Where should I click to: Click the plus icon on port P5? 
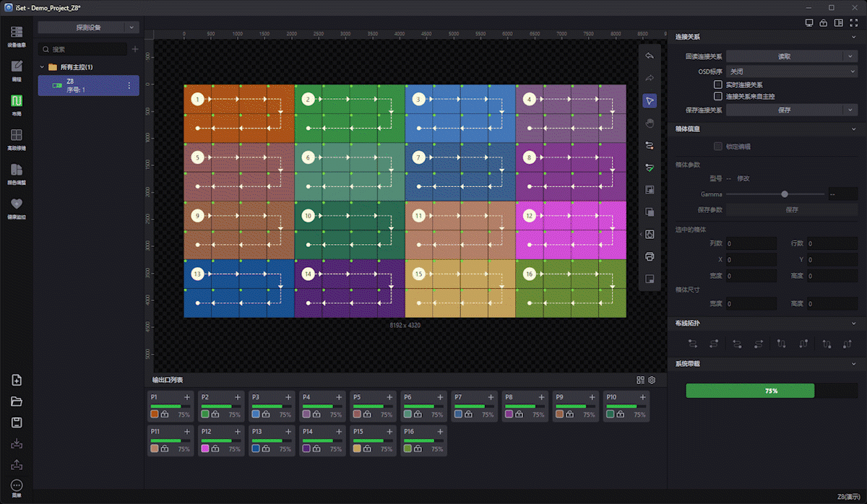[x=389, y=397]
